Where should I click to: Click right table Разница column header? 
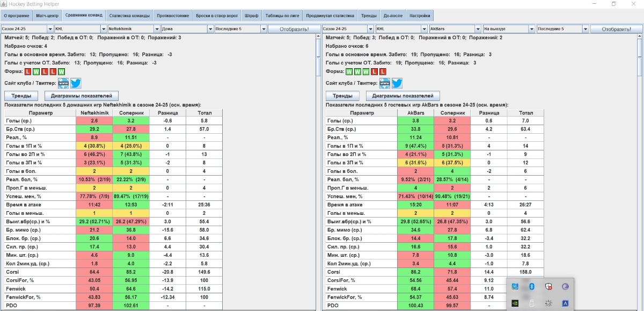point(489,113)
